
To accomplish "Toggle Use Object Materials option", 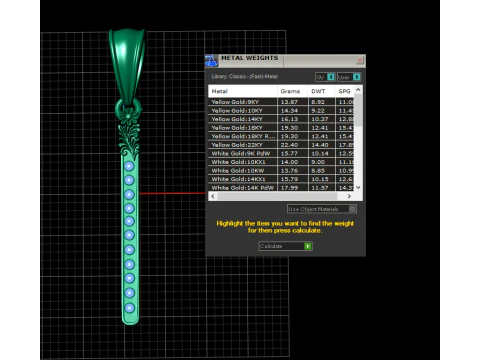I will (322, 209).
